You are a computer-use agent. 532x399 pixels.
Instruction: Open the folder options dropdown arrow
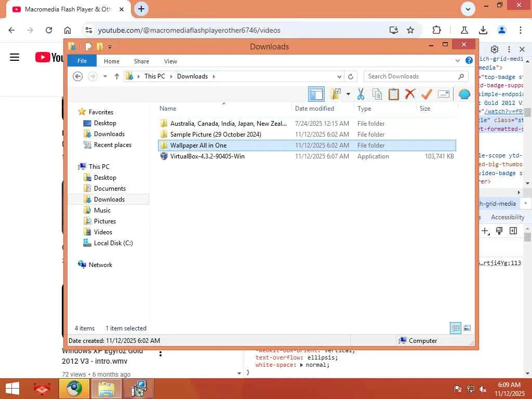pyautogui.click(x=348, y=94)
